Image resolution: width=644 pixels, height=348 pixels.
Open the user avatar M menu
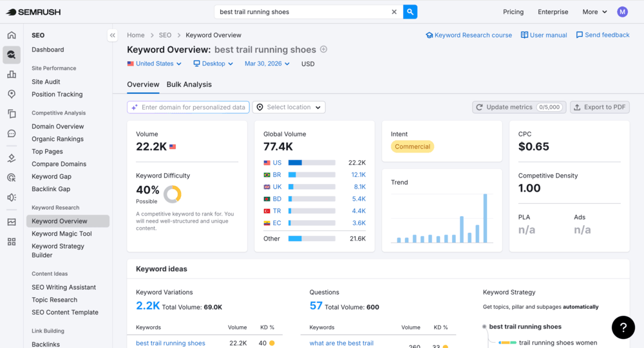tap(622, 12)
